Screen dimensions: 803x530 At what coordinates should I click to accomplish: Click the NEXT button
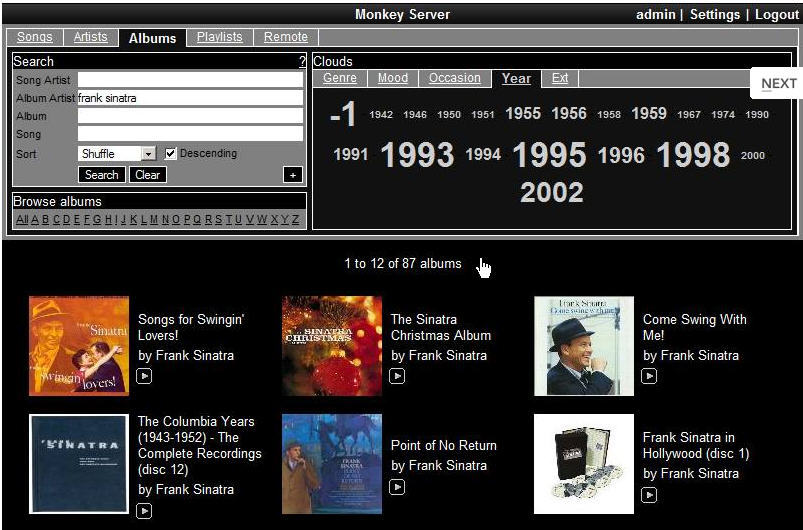778,83
